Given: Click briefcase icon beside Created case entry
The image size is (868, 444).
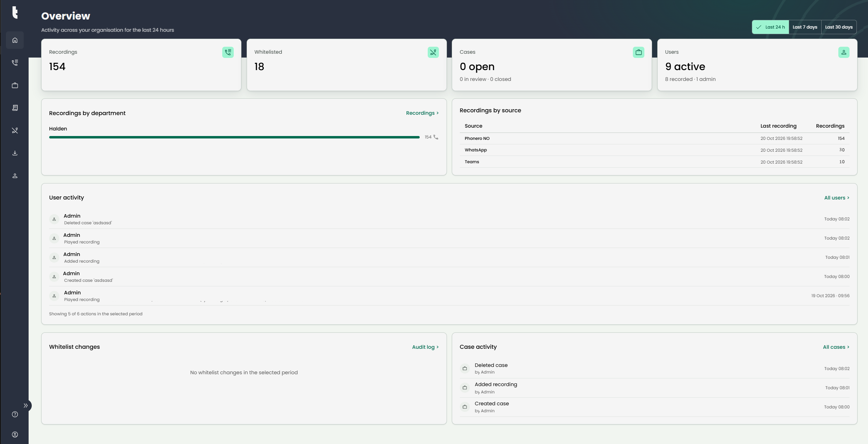Looking at the screenshot, I should (x=465, y=407).
